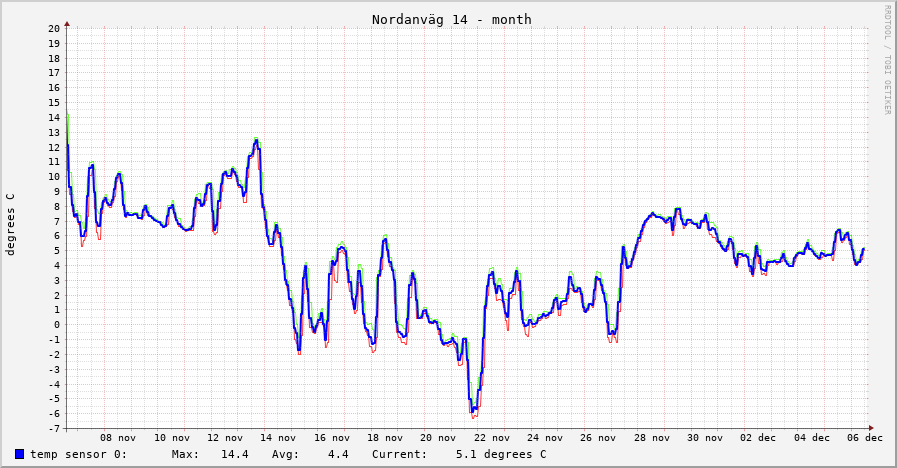897x468 pixels.
Task: Click the blue temp sensor legend swatch
Action: [20, 454]
